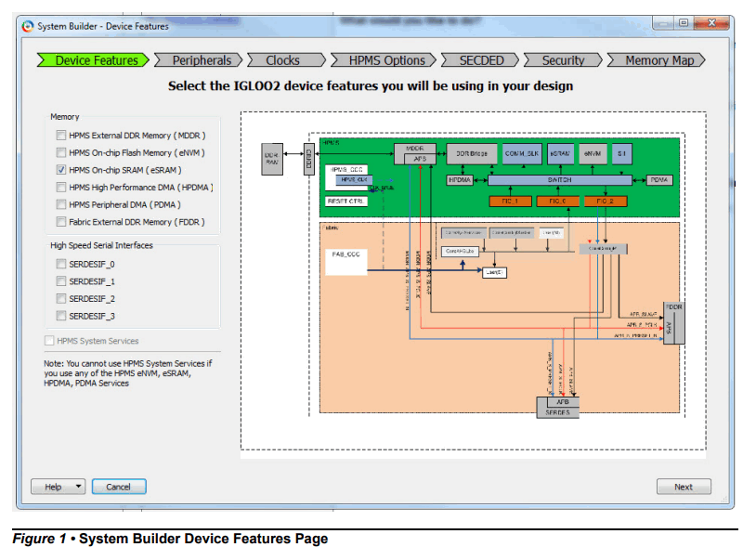The width and height of the screenshot is (756, 560).
Task: Select the HPDMA block in diagram
Action: 460,180
